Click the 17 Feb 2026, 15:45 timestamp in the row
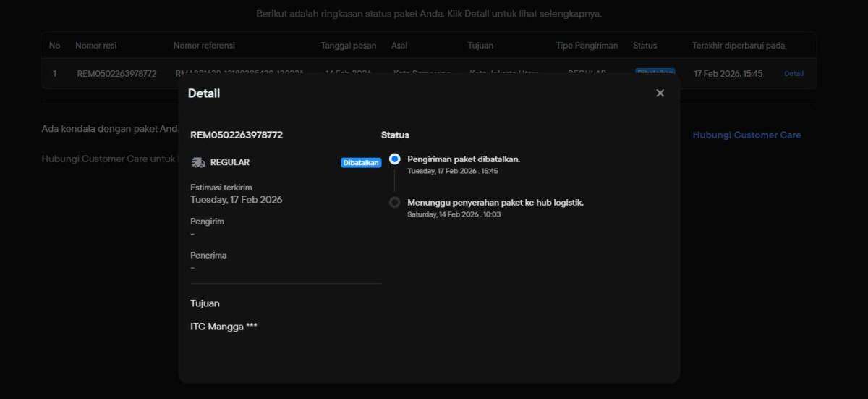This screenshot has width=868, height=399. [x=728, y=74]
